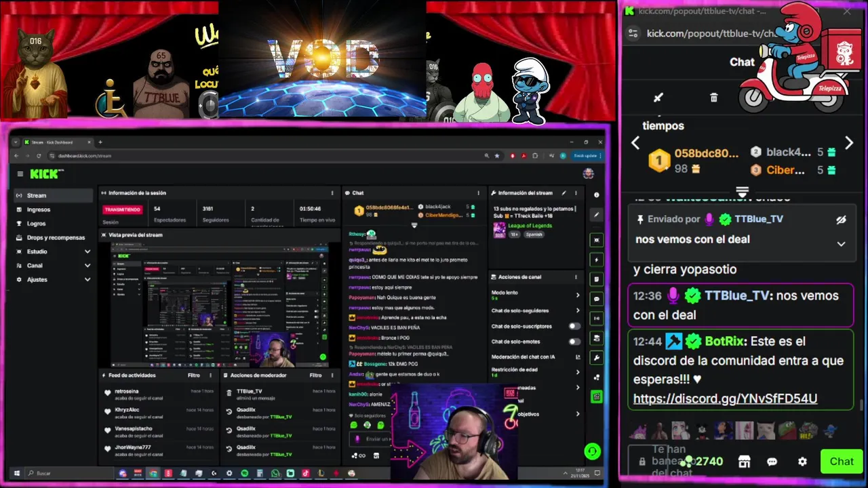
Task: Open the discord.gg/YNvSfFD54U link
Action: tap(725, 399)
